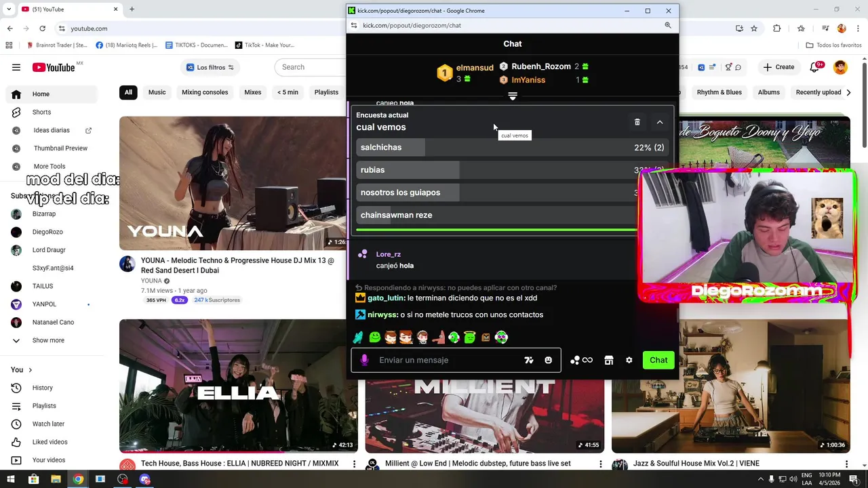The image size is (868, 488).
Task: Focus the YouTube Search box
Action: [312, 67]
